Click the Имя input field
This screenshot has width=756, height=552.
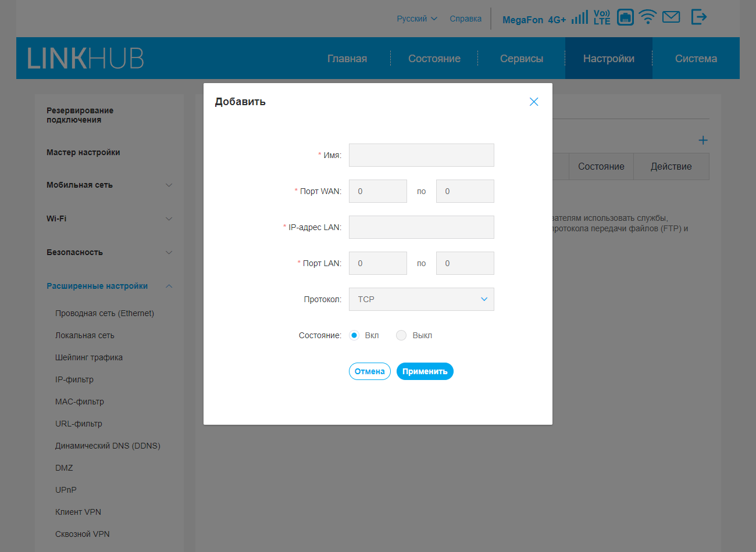[422, 155]
